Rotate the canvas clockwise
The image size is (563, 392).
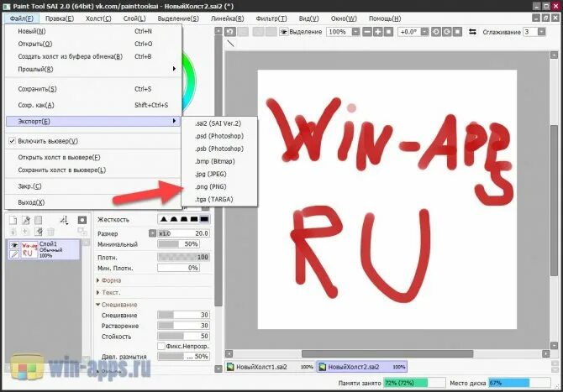446,32
